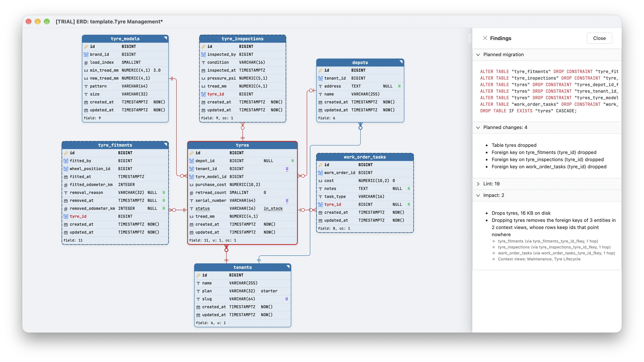Viewport: 644px width, 362px height.
Task: Click the corner marker on tyre_fitments header
Action: pyautogui.click(x=165, y=144)
